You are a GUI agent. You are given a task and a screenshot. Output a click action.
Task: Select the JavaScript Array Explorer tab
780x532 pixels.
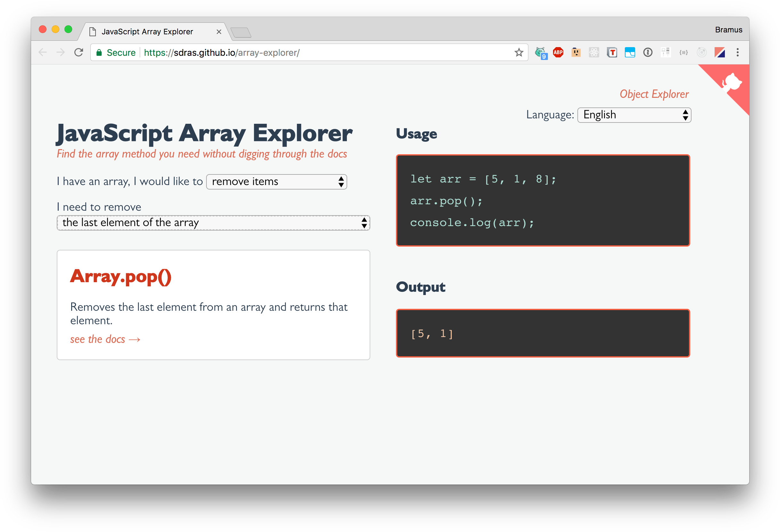(148, 32)
